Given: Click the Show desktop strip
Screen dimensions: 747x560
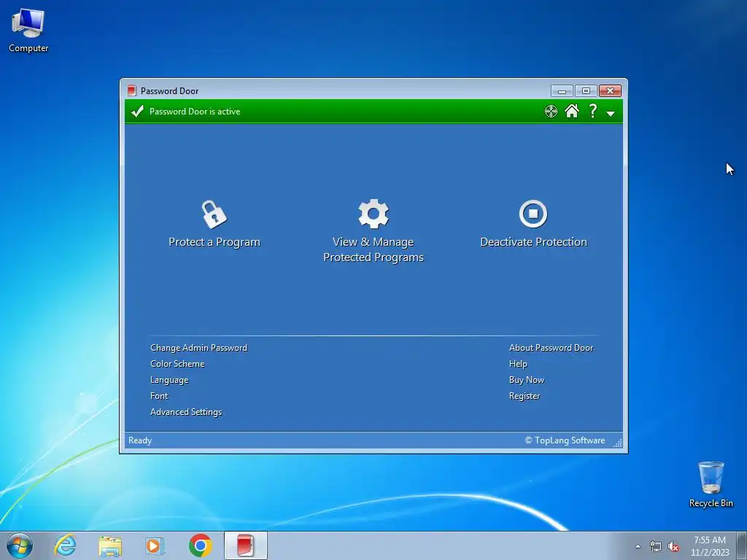Looking at the screenshot, I should coord(742,545).
